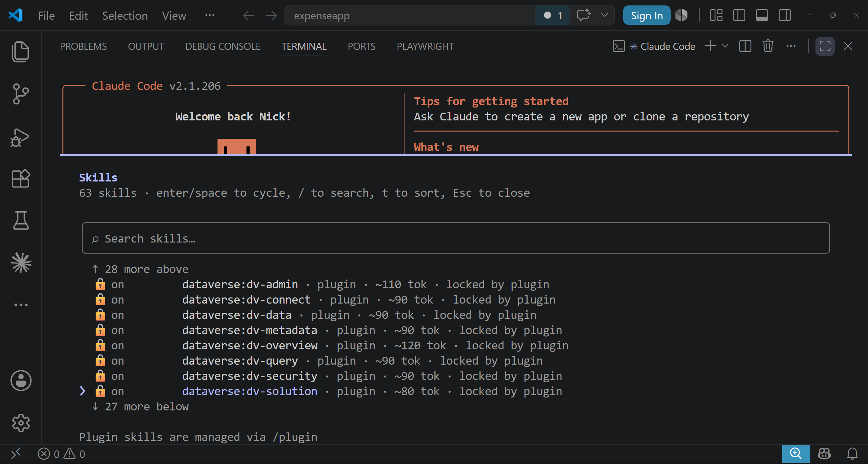Open the Extensions view

coord(21,179)
